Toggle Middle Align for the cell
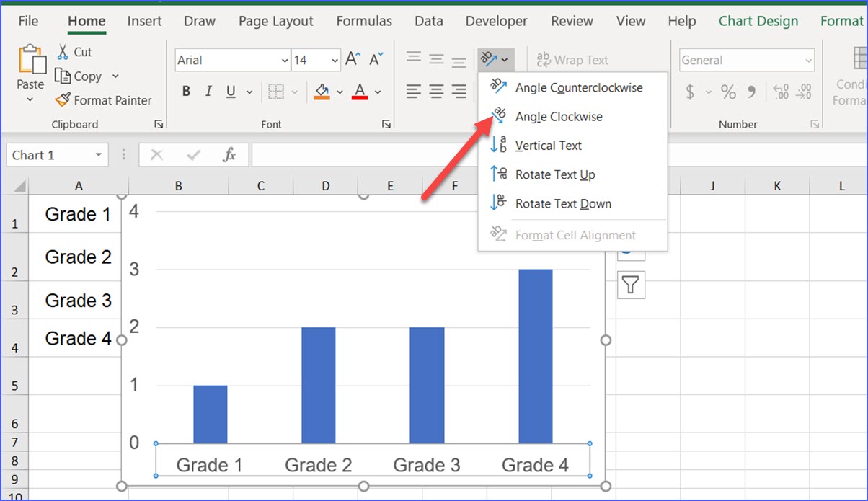868x501 pixels. click(435, 60)
